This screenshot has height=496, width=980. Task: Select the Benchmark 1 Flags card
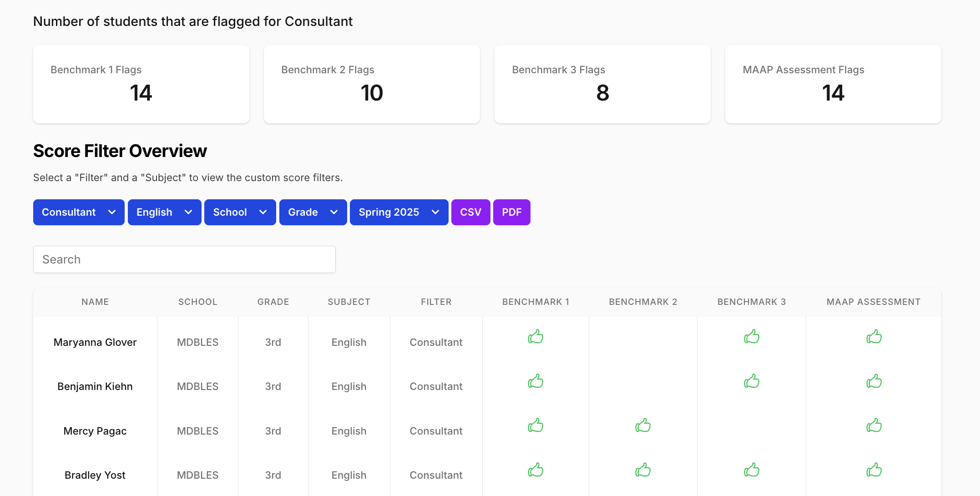(141, 84)
